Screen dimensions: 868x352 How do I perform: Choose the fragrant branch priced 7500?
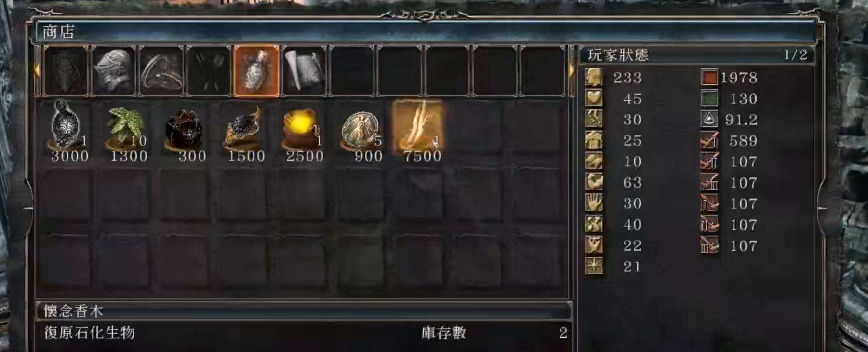[418, 127]
